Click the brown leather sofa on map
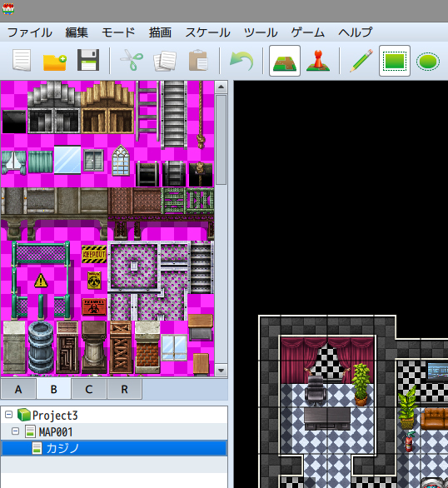The height and width of the screenshot is (488, 448). [x=435, y=419]
